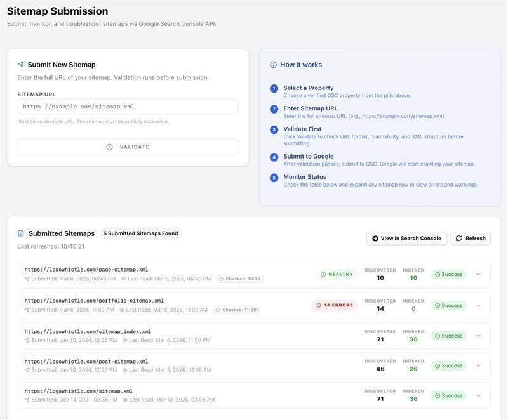Expand the bottom sitemap.xml row
The height and width of the screenshot is (420, 508).
point(478,394)
